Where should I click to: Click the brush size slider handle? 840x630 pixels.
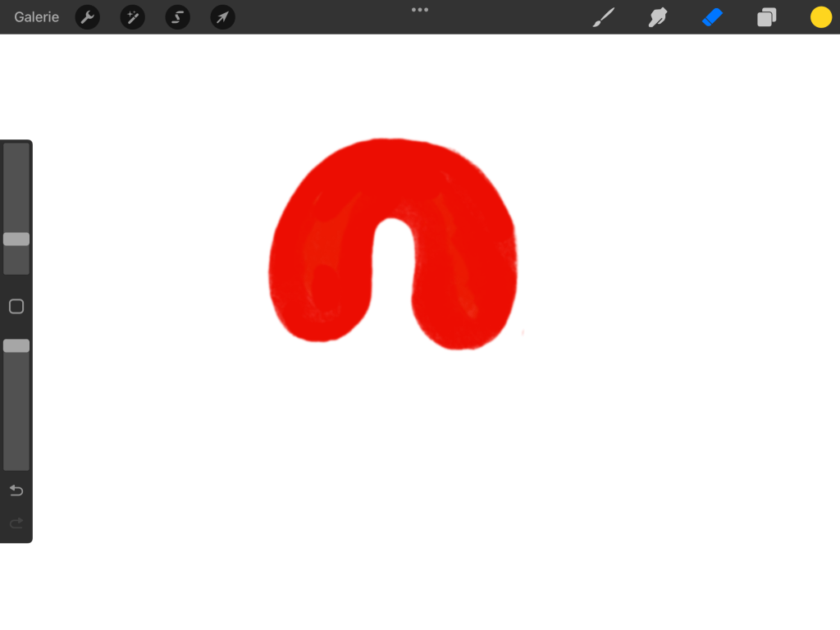pyautogui.click(x=16, y=240)
